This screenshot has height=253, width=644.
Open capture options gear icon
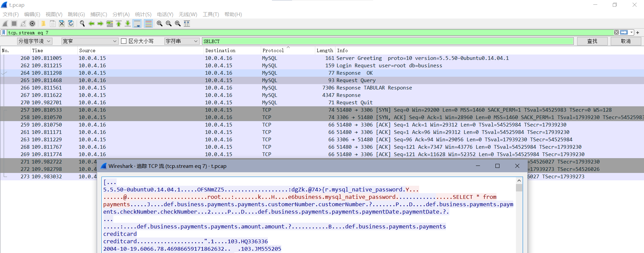point(32,24)
